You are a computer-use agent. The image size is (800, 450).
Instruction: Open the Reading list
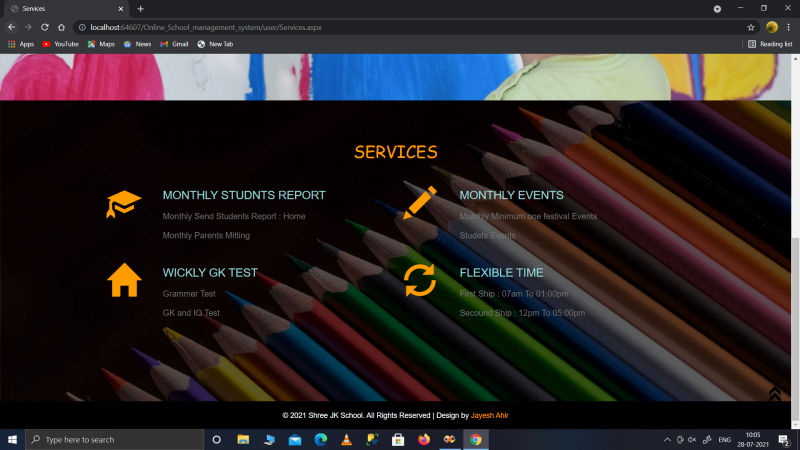[770, 44]
